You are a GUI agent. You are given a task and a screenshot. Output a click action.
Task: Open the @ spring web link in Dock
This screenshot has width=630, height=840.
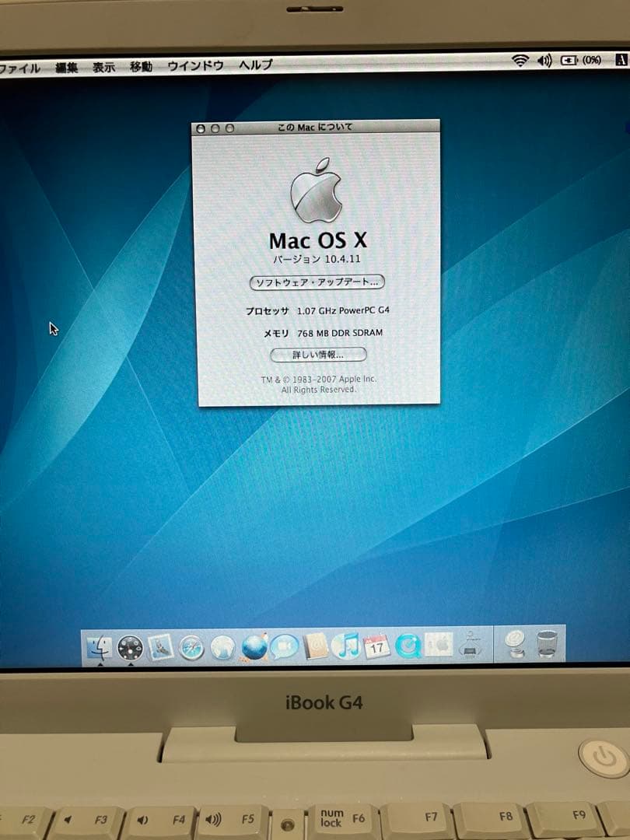coord(516,644)
